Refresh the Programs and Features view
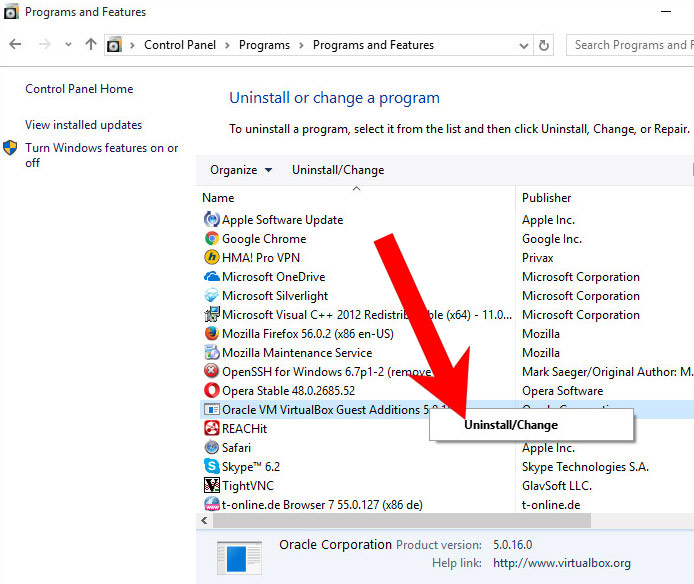 pyautogui.click(x=544, y=45)
